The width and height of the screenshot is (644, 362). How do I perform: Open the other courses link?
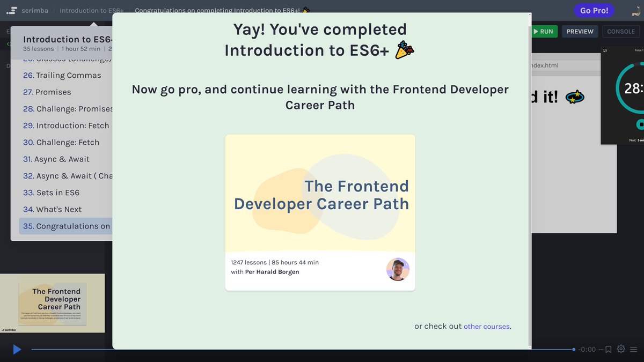487,326
